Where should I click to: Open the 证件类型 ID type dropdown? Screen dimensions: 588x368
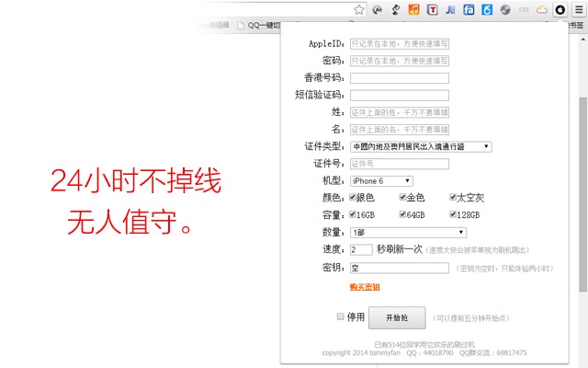click(421, 147)
